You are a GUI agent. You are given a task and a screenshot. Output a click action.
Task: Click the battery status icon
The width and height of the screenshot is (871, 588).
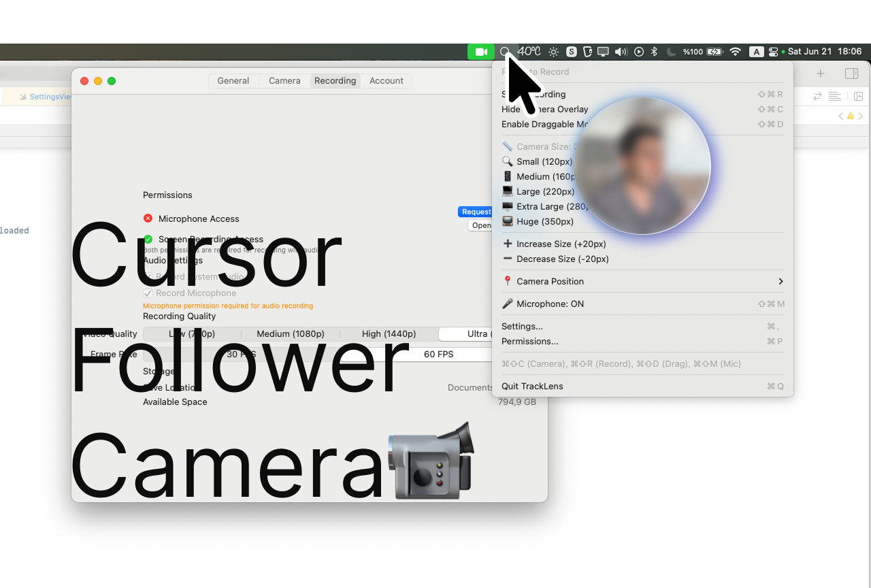(714, 52)
